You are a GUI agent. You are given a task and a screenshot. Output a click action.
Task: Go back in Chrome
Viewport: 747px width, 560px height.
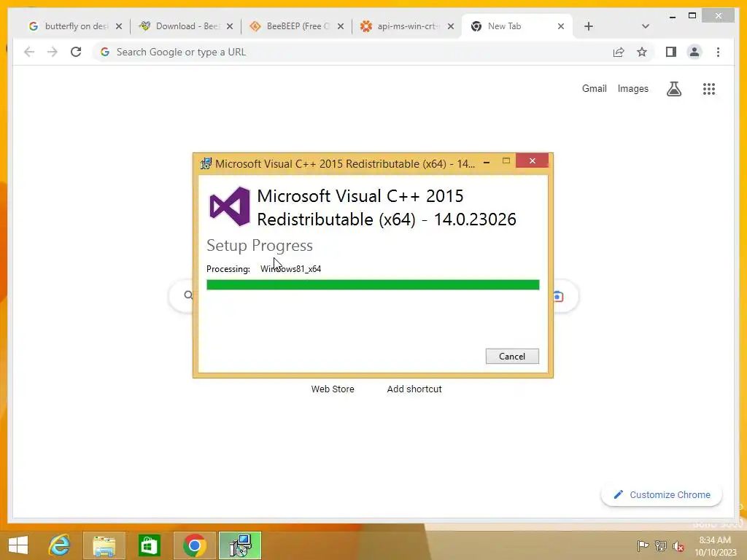click(29, 52)
